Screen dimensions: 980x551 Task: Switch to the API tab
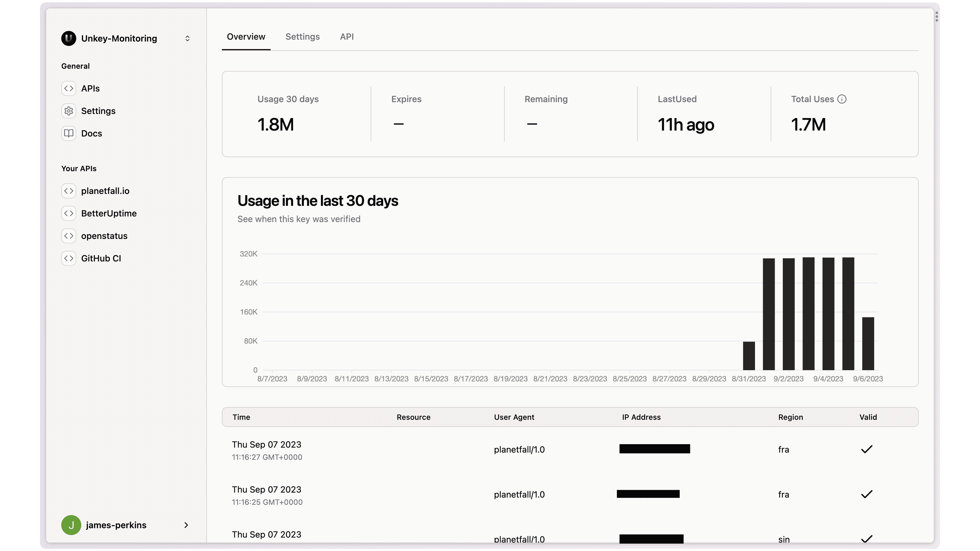pyautogui.click(x=347, y=37)
